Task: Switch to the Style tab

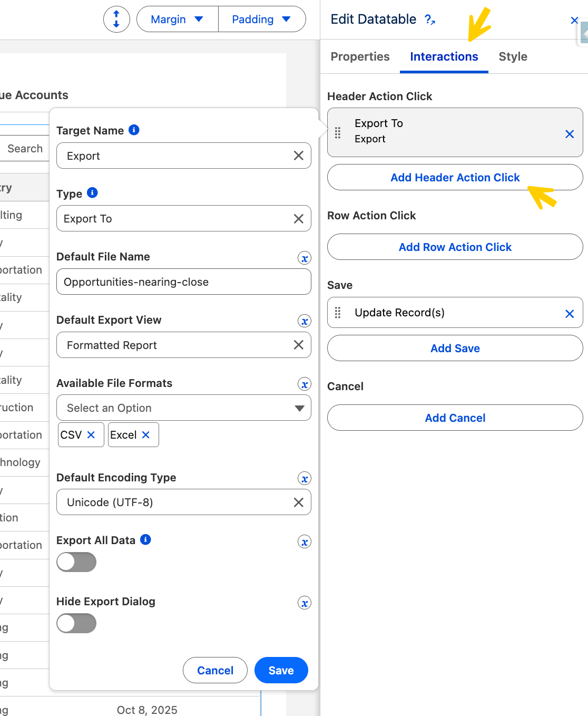Action: [513, 56]
